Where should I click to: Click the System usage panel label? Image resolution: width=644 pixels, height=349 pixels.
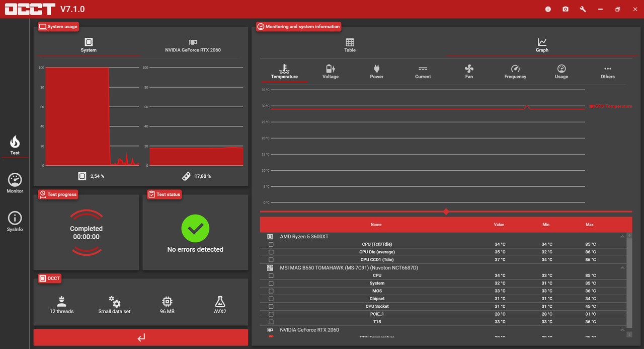click(58, 27)
